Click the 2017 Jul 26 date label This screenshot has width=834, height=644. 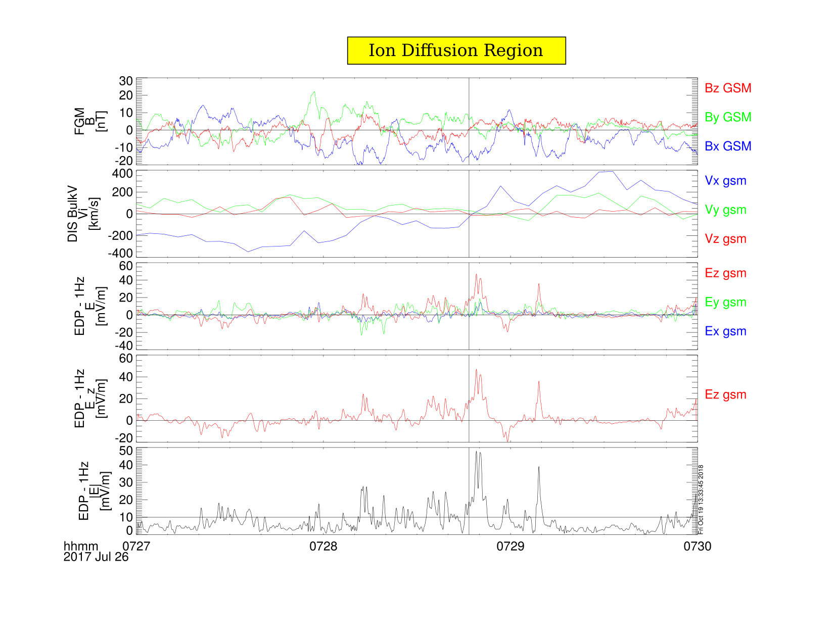click(x=96, y=557)
